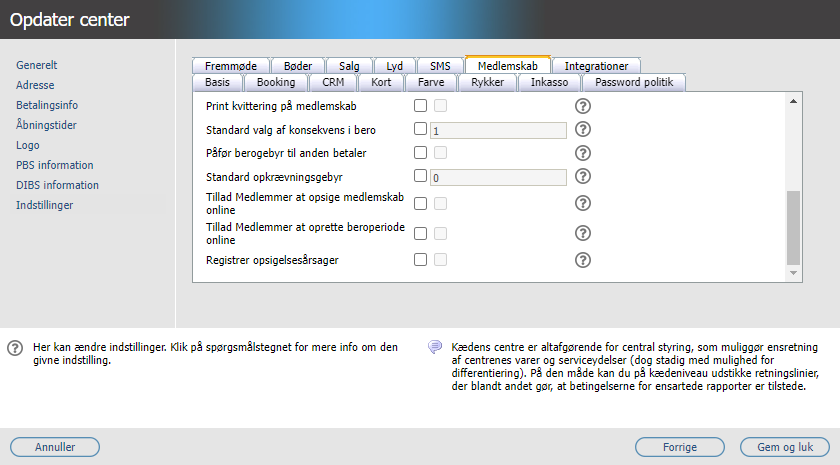Select the Farve sub-tab
840x465 pixels.
(431, 82)
